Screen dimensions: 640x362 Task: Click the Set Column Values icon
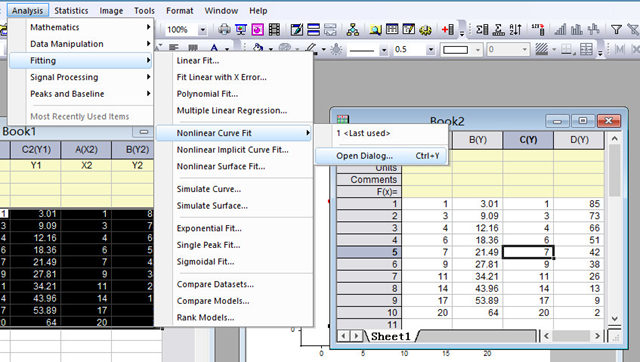(x=538, y=29)
